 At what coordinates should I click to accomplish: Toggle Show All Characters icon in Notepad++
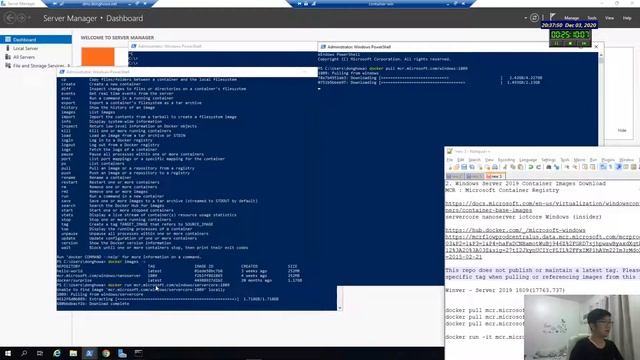coord(610,167)
